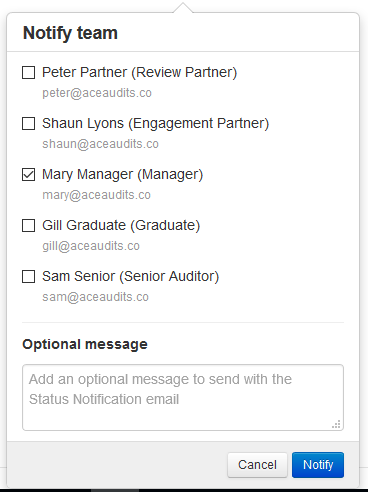Click the Cancel button
This screenshot has height=492, width=368.
[x=257, y=465]
